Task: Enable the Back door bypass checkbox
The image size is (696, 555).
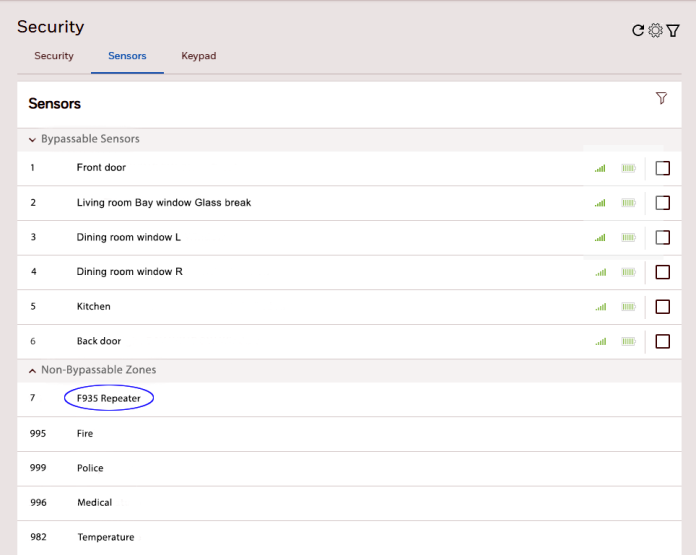Action: 662,342
